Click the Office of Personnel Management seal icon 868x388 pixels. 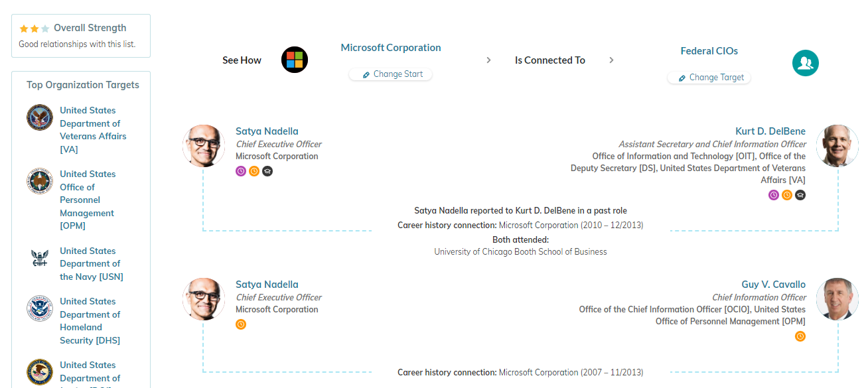pos(40,181)
